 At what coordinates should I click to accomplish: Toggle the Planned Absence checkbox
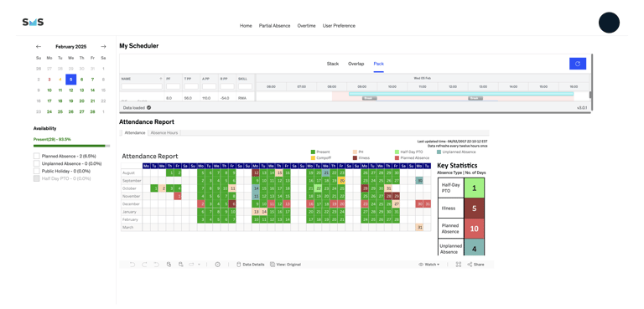[x=37, y=157]
